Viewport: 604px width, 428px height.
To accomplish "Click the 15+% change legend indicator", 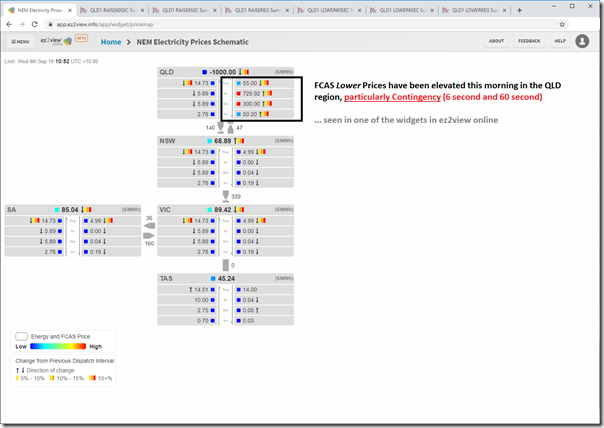I will click(x=100, y=378).
